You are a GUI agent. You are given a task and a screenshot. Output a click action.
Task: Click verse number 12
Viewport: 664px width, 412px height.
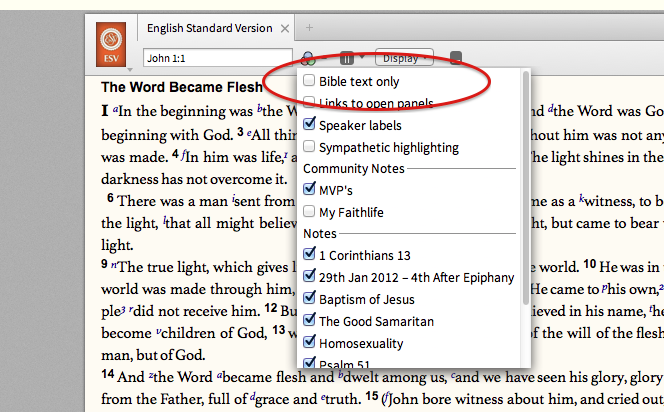click(271, 308)
